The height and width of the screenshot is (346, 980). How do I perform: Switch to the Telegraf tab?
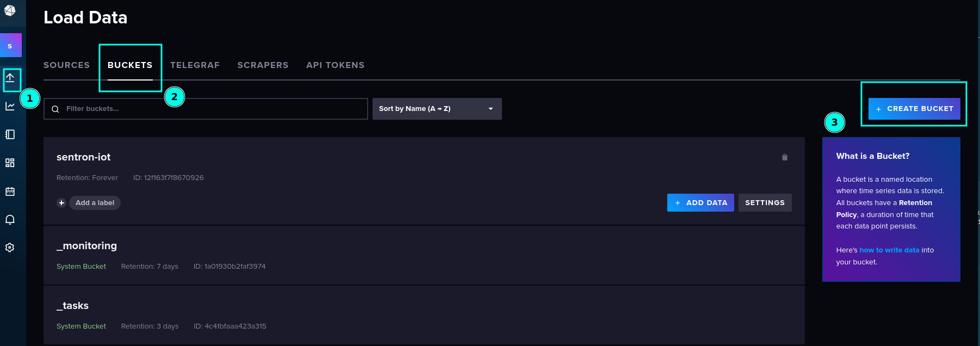195,65
